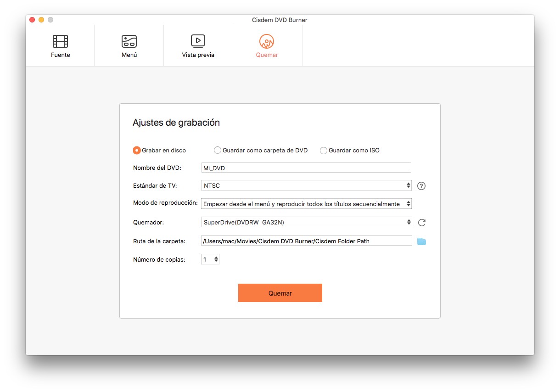Select the Menú panel icon

coord(129,41)
